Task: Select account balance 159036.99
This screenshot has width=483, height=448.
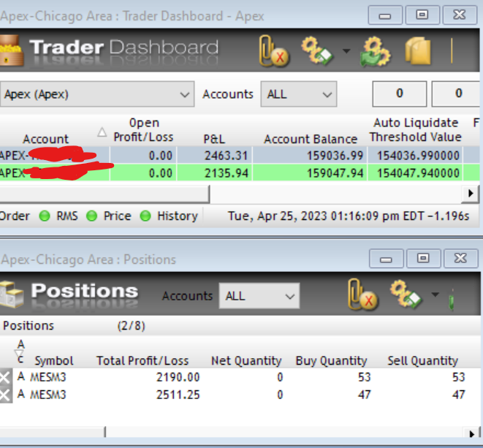Action: [x=335, y=156]
